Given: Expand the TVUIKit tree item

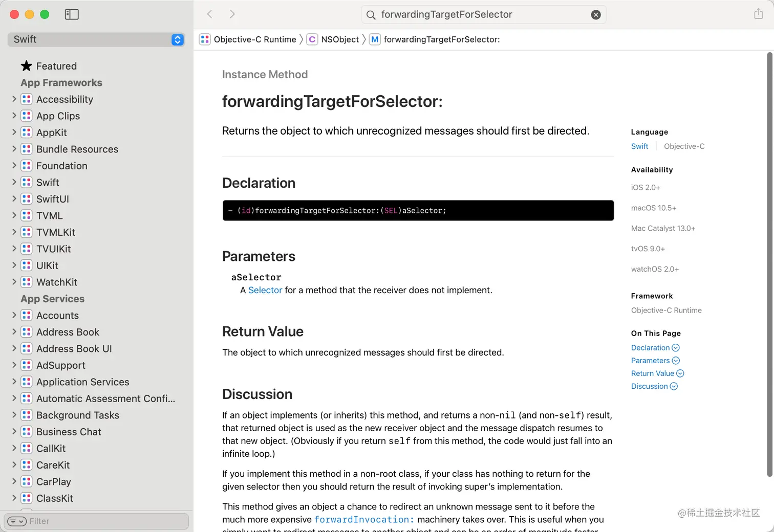Looking at the screenshot, I should tap(14, 249).
